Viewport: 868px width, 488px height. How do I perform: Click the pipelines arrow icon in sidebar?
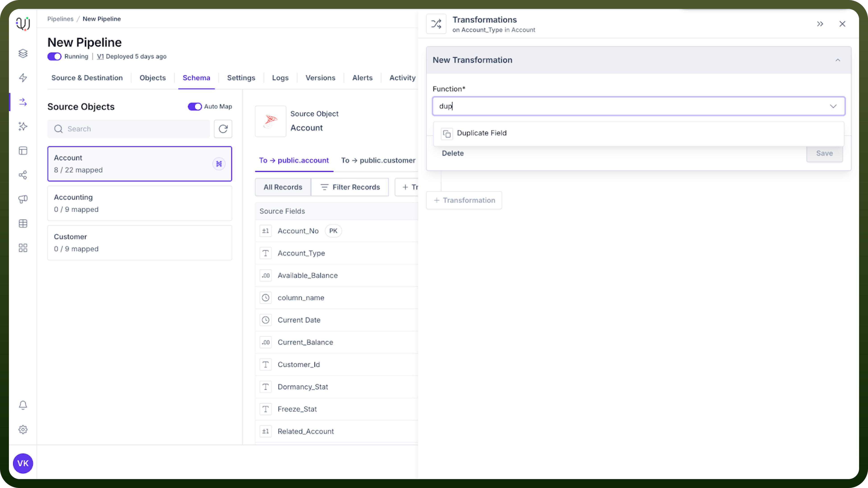23,102
